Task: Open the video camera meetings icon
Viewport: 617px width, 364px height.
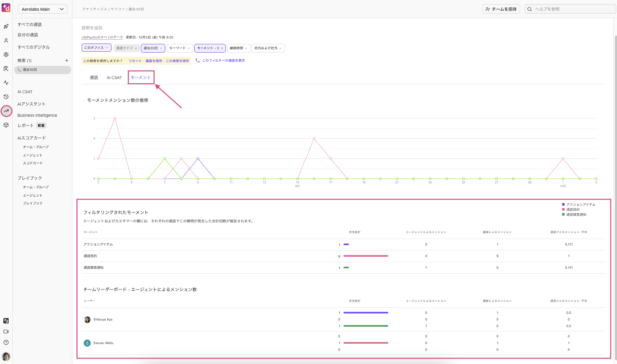Action: [6, 332]
